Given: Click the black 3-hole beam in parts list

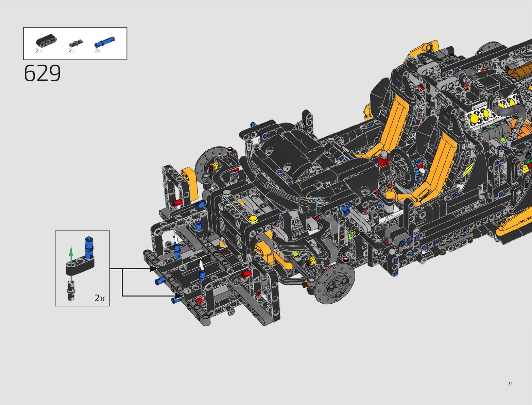Looking at the screenshot, I should (46, 40).
